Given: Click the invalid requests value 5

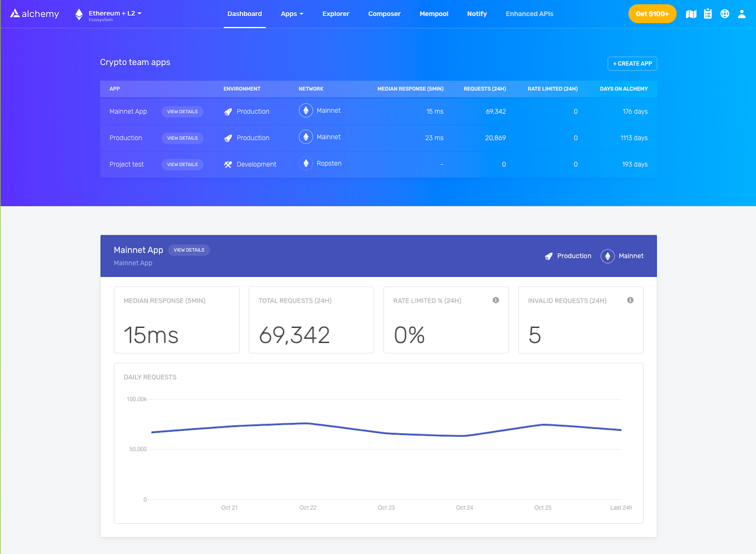Looking at the screenshot, I should click(535, 335).
